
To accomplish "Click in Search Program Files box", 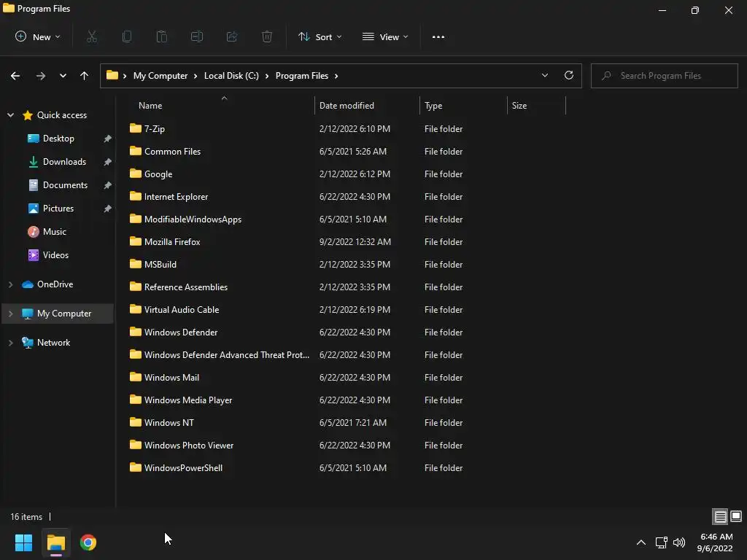I will click(664, 76).
